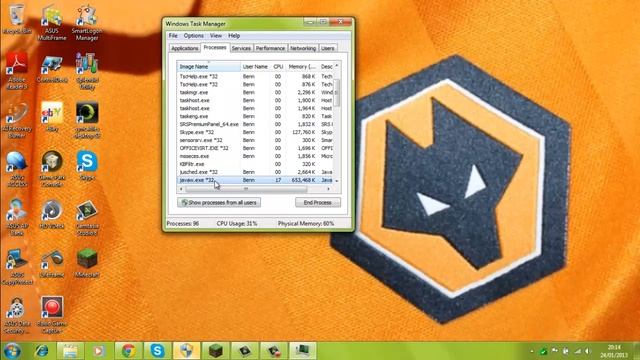Image resolution: width=640 pixels, height=360 pixels.
Task: Select the taskhost.exe row using 1,964 K
Action: point(255,108)
